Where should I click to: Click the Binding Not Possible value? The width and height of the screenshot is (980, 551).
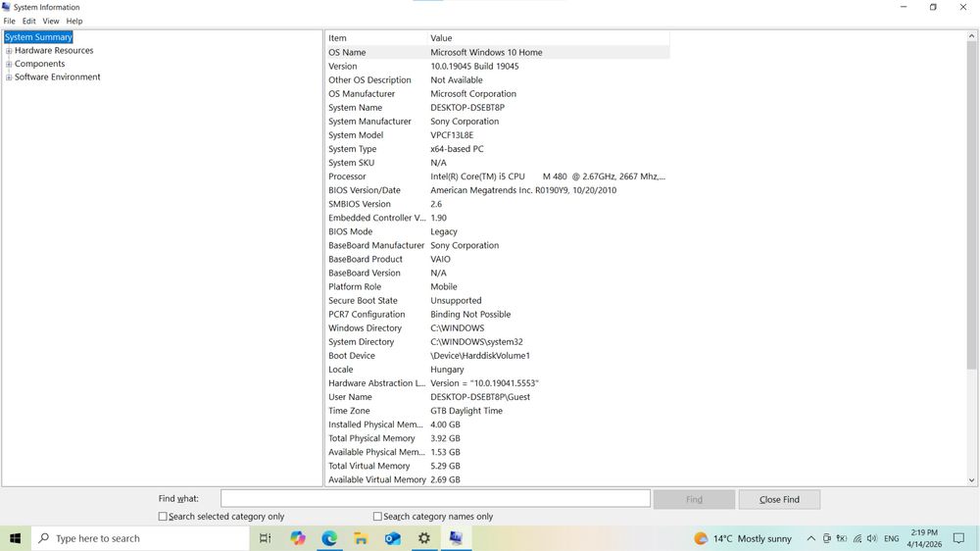(x=470, y=314)
